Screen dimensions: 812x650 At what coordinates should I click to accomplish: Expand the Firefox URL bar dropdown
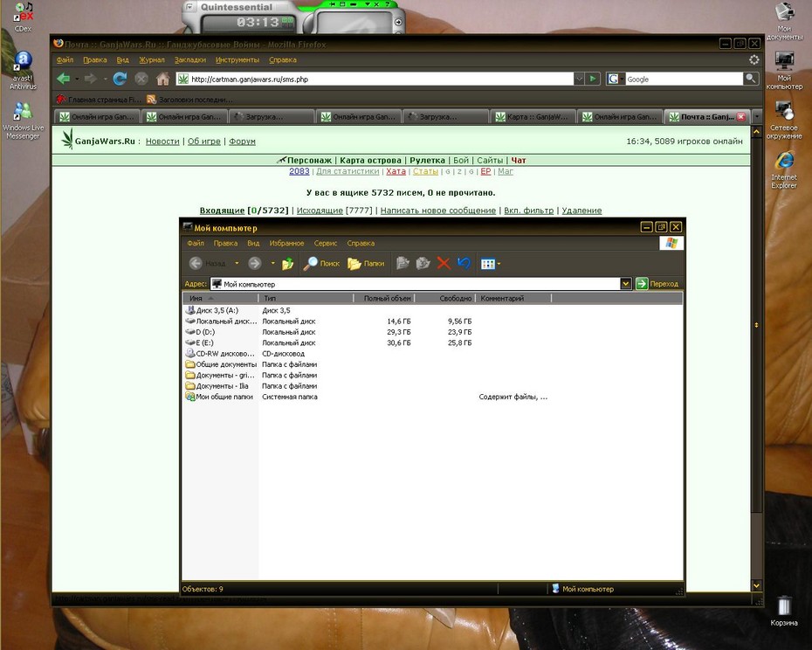point(579,79)
